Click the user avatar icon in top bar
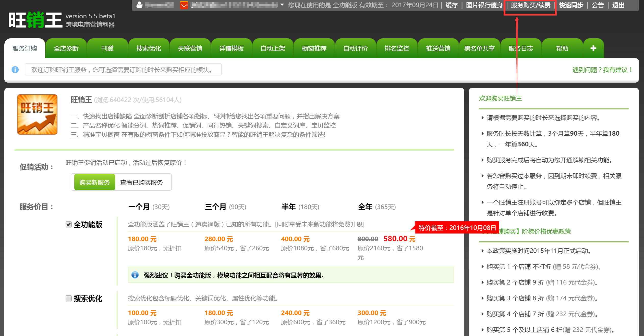 pos(139,5)
